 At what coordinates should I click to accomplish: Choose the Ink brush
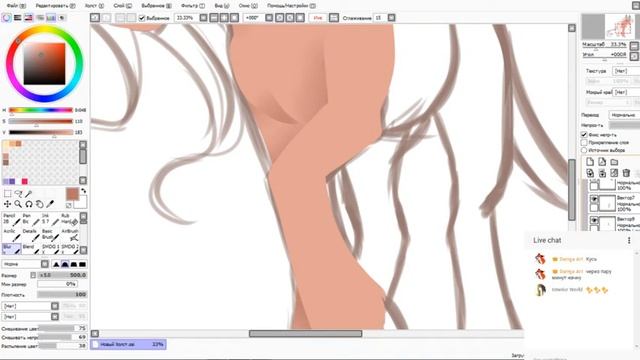click(50, 219)
